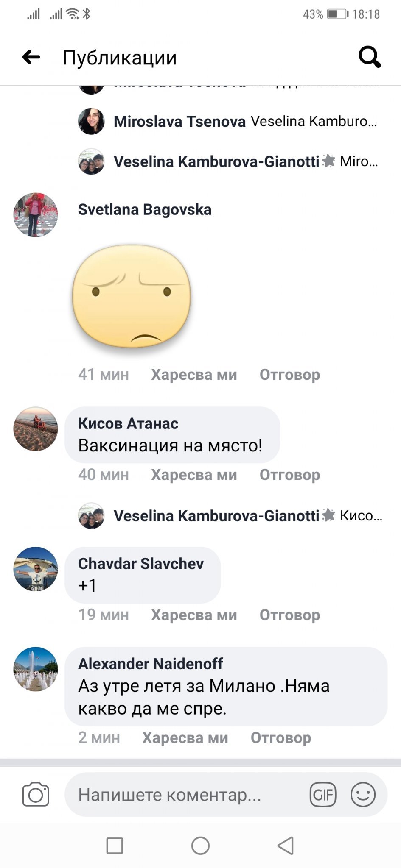Open search with the magnifier icon
Image resolution: width=401 pixels, height=868 pixels.
click(x=369, y=57)
